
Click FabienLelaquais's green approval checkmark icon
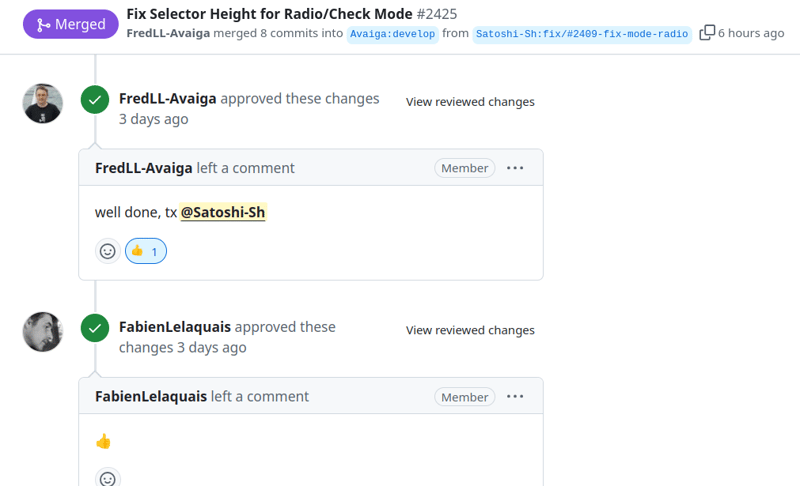(95, 328)
